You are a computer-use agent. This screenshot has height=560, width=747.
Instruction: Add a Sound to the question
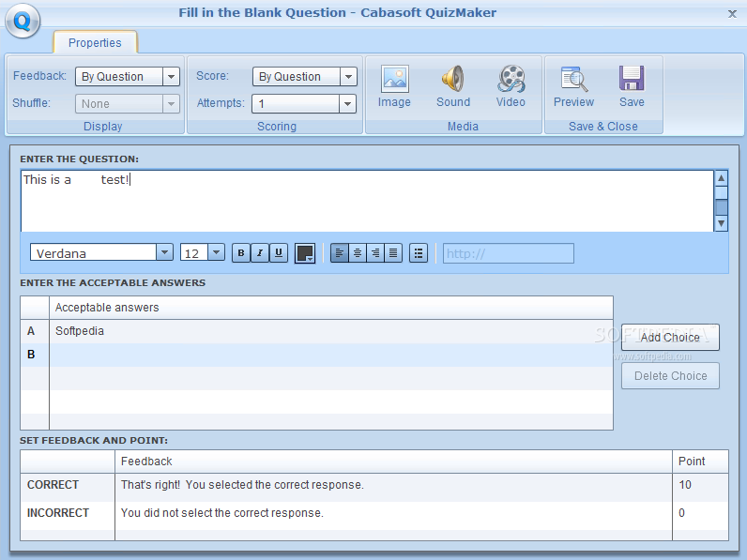(x=453, y=86)
